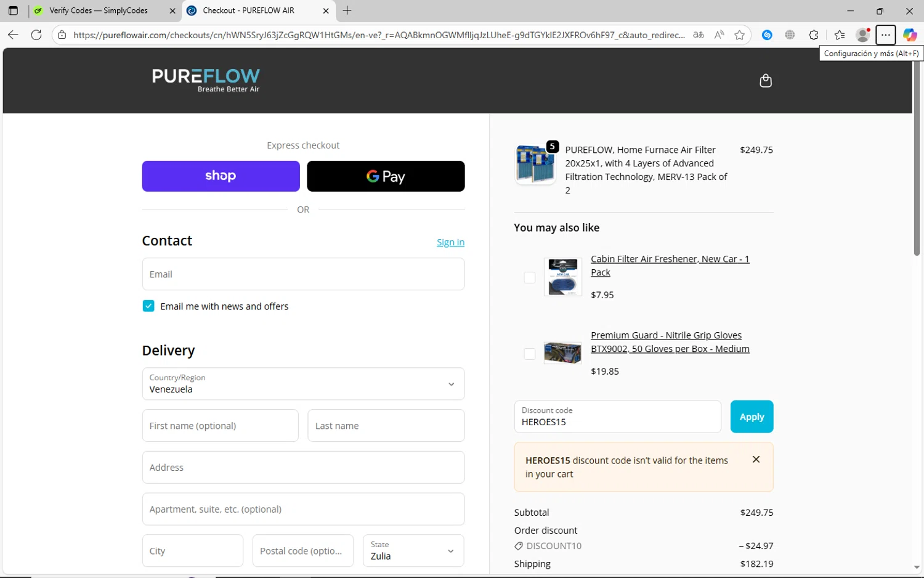The width and height of the screenshot is (924, 578).
Task: Click the discount amount –$24.97
Action: pyautogui.click(x=756, y=546)
